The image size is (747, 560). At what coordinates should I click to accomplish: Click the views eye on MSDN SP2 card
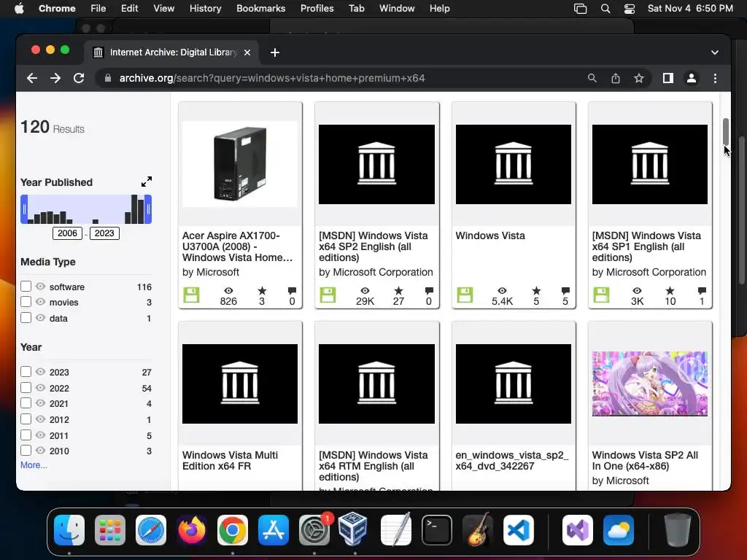[365, 290]
